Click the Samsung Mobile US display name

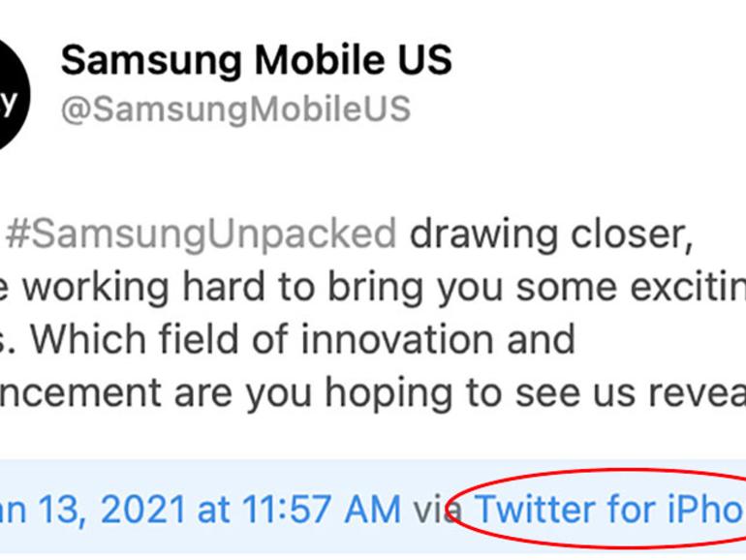pos(257,60)
